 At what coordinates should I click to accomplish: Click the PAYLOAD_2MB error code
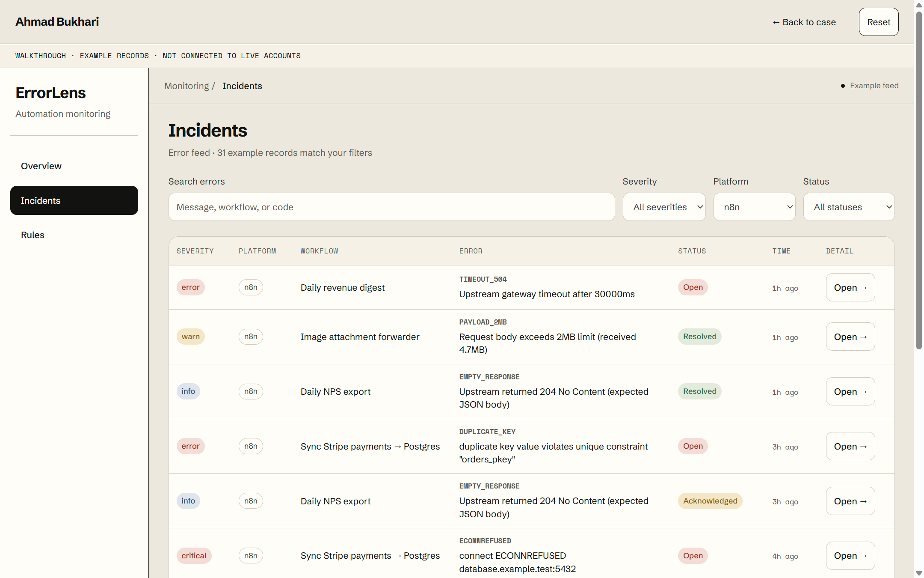pyautogui.click(x=483, y=322)
